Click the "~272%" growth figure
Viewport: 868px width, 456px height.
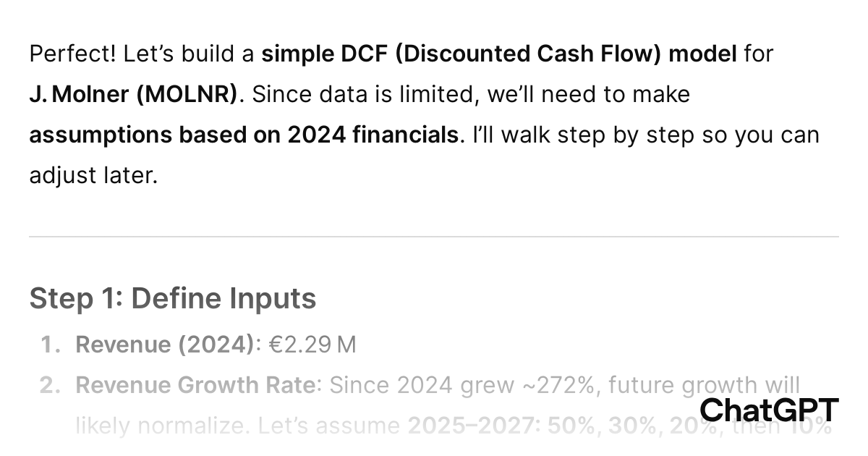tap(558, 385)
